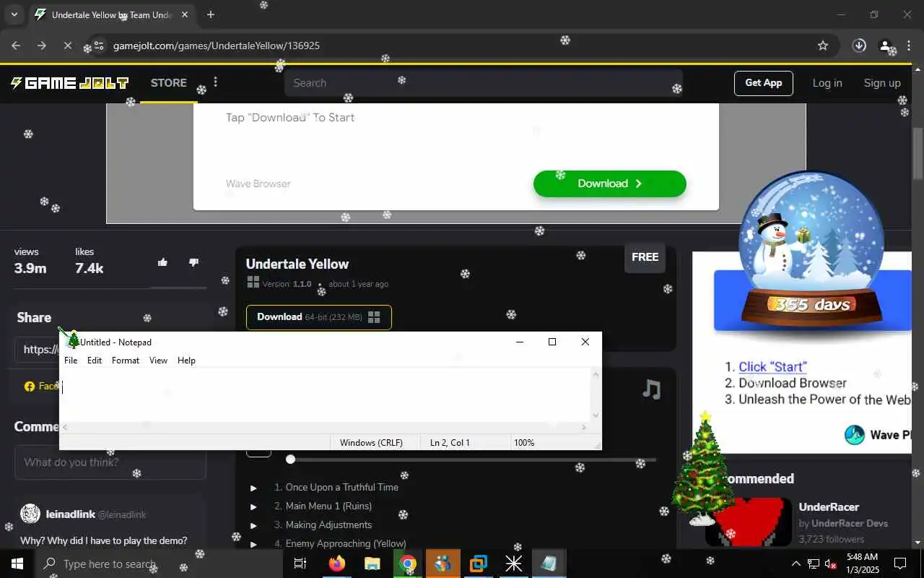Viewport: 924px width, 578px height.
Task: Open a new Chrome tab
Action: (x=210, y=14)
